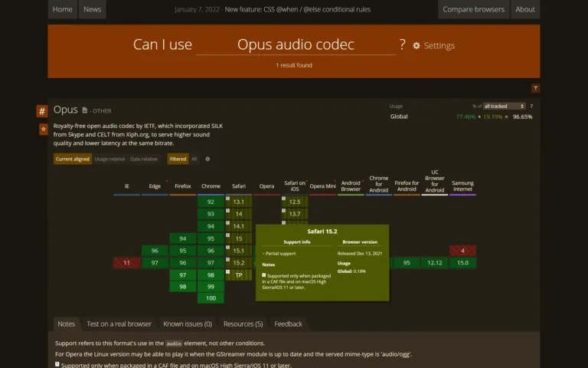Image resolution: width=588 pixels, height=368 pixels.
Task: Open Test on a real browser tab
Action: pyautogui.click(x=119, y=324)
